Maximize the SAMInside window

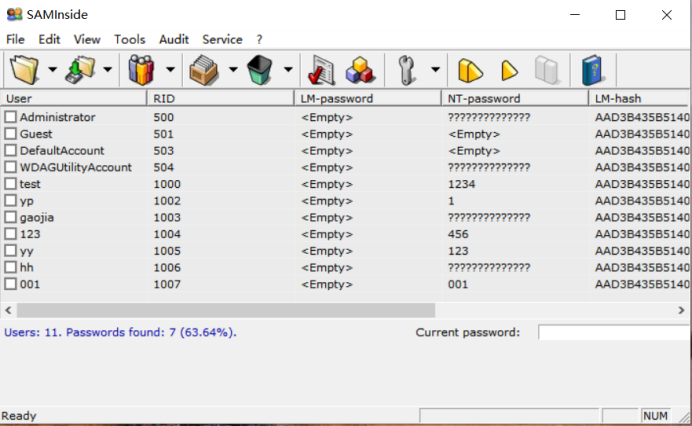coord(621,15)
